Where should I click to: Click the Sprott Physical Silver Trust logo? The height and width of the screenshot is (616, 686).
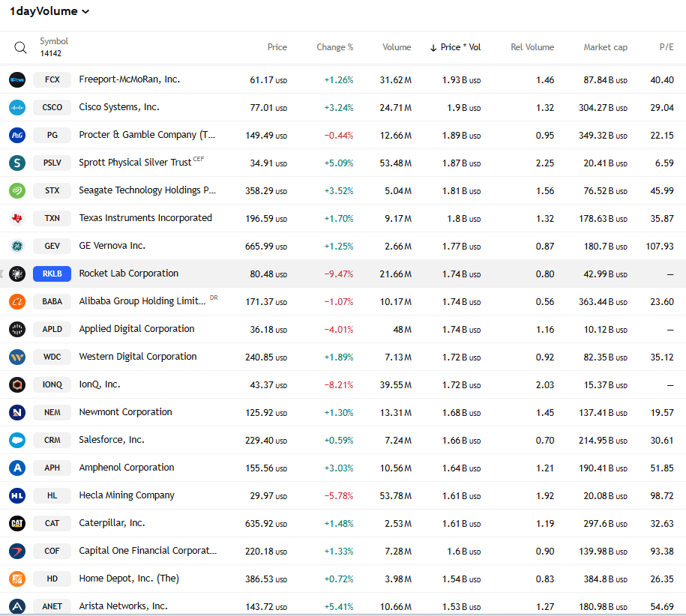click(x=17, y=163)
